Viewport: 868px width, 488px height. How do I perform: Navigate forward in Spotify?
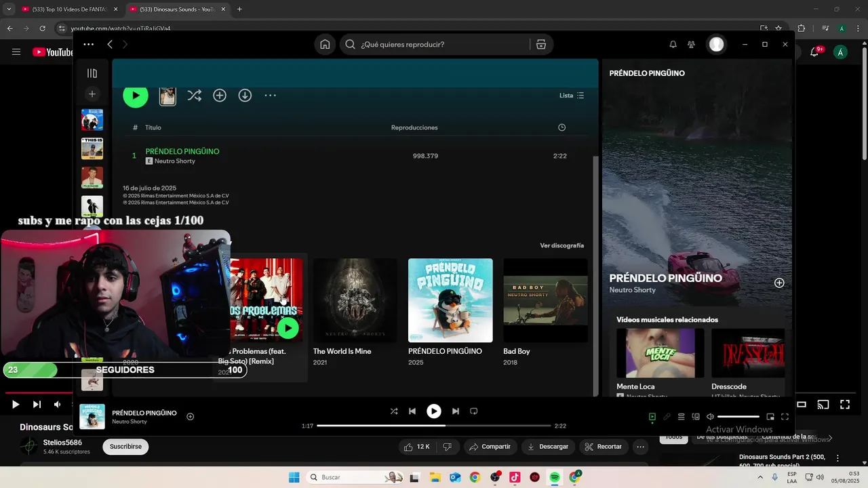click(x=125, y=44)
